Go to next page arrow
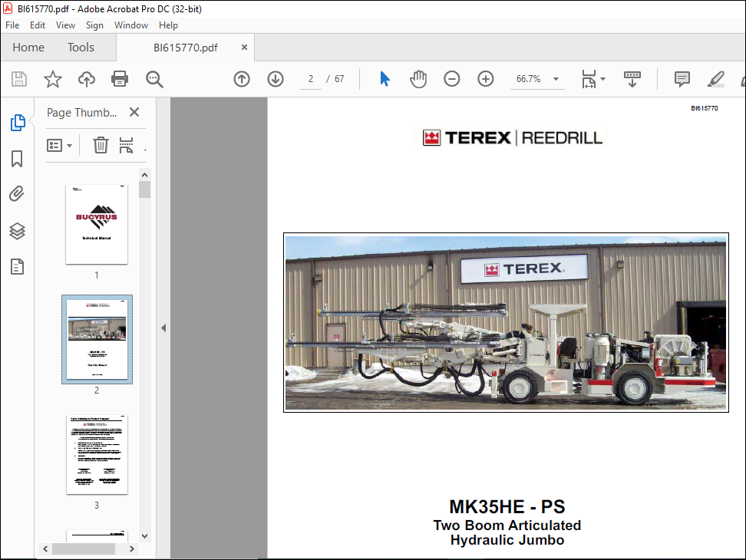The height and width of the screenshot is (560, 746). pos(276,79)
